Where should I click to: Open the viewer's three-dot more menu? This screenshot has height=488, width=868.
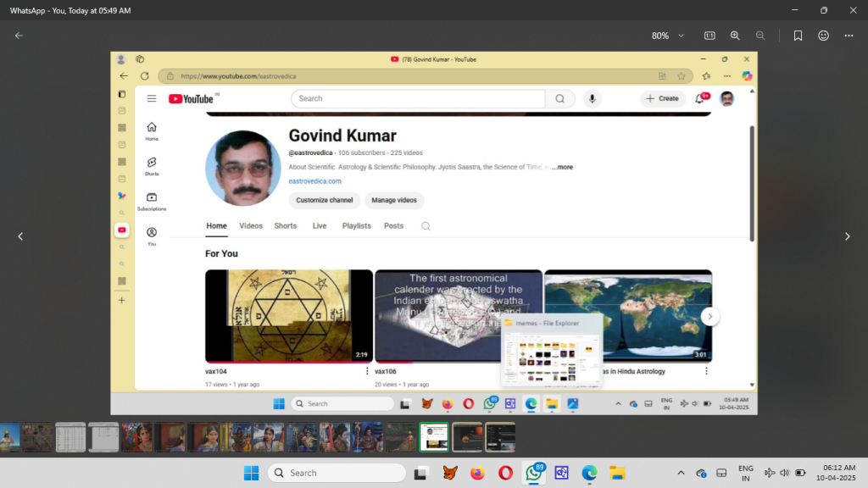coord(849,36)
